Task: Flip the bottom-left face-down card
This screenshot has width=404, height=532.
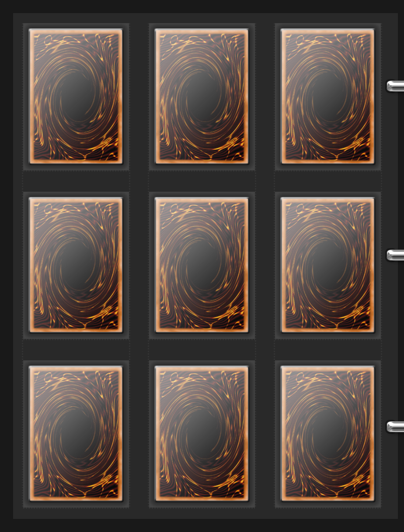Action: (76, 434)
